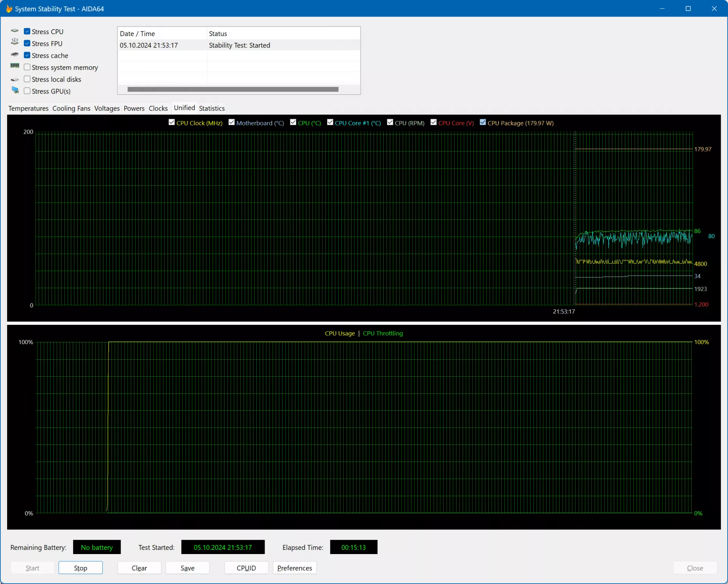
Task: Click the Stress CPU chip icon
Action: coord(15,31)
